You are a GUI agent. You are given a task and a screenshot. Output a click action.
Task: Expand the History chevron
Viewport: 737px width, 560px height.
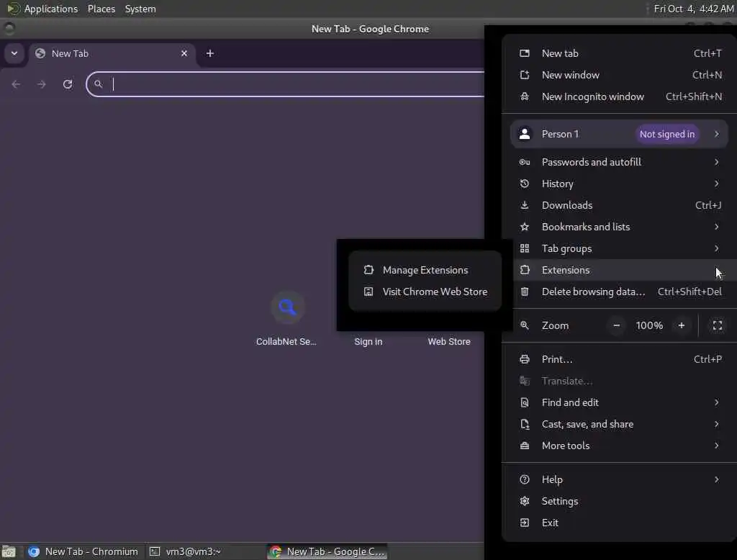click(716, 184)
